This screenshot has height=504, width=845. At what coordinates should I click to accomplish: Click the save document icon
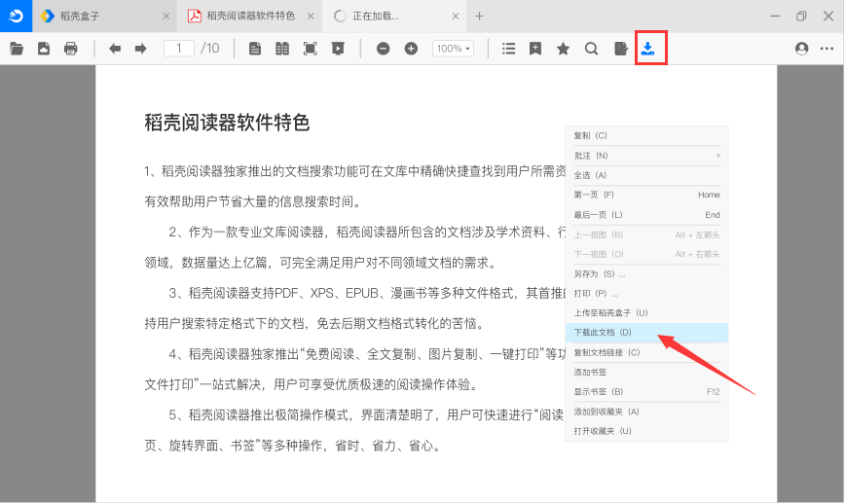(x=44, y=49)
